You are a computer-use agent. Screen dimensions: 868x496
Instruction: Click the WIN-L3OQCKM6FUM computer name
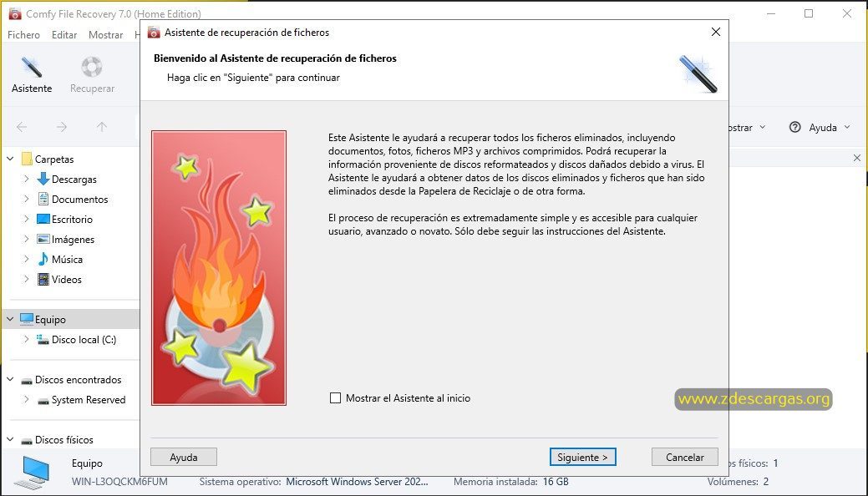click(119, 482)
